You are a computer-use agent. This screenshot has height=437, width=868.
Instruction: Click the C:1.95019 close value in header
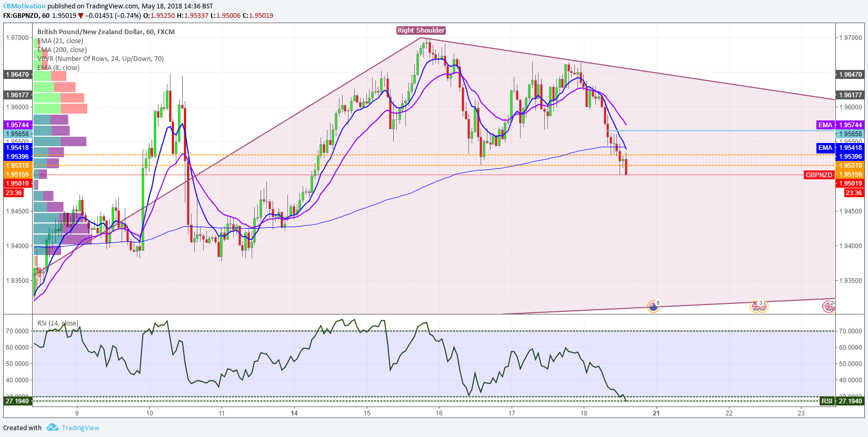tap(258, 16)
